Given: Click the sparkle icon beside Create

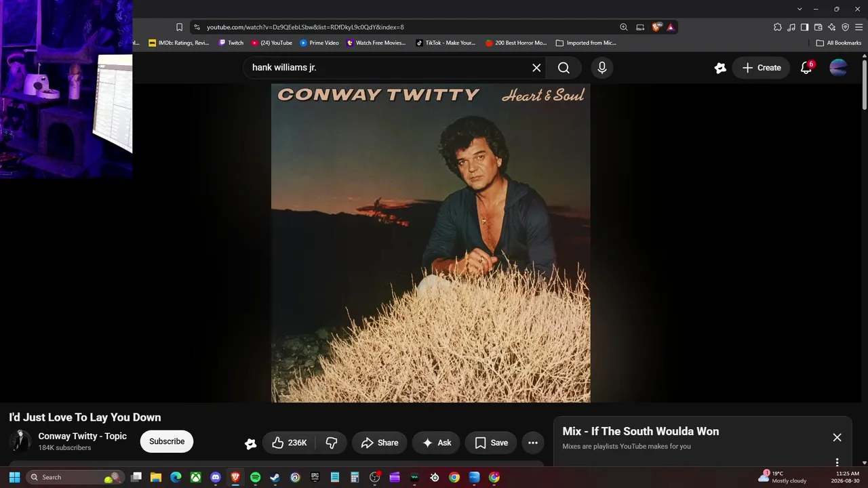Looking at the screenshot, I should click(x=720, y=68).
